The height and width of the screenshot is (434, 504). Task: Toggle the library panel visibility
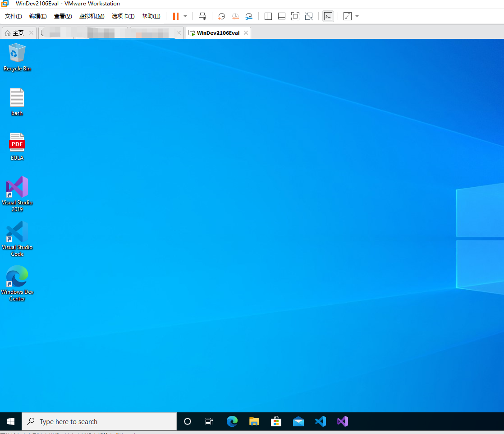[268, 16]
